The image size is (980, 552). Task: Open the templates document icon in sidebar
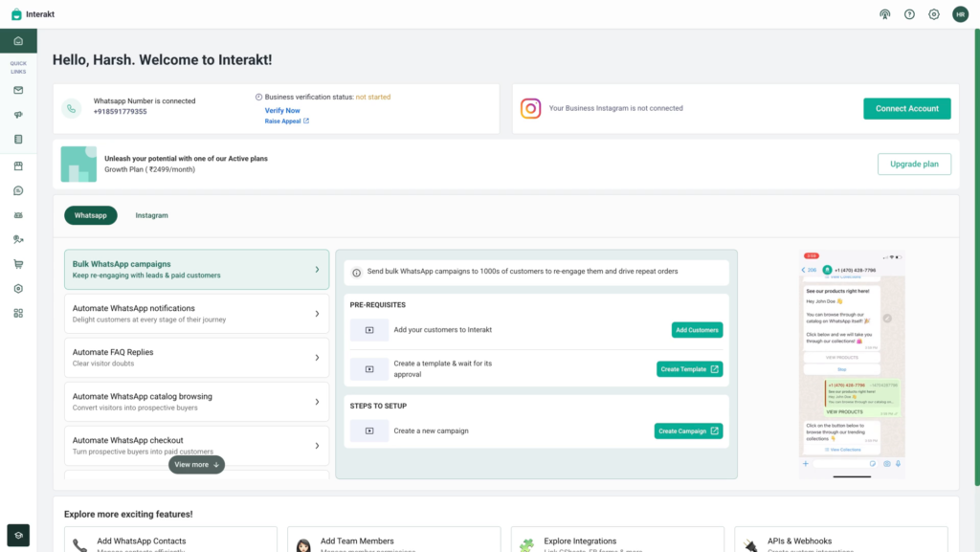click(x=18, y=140)
